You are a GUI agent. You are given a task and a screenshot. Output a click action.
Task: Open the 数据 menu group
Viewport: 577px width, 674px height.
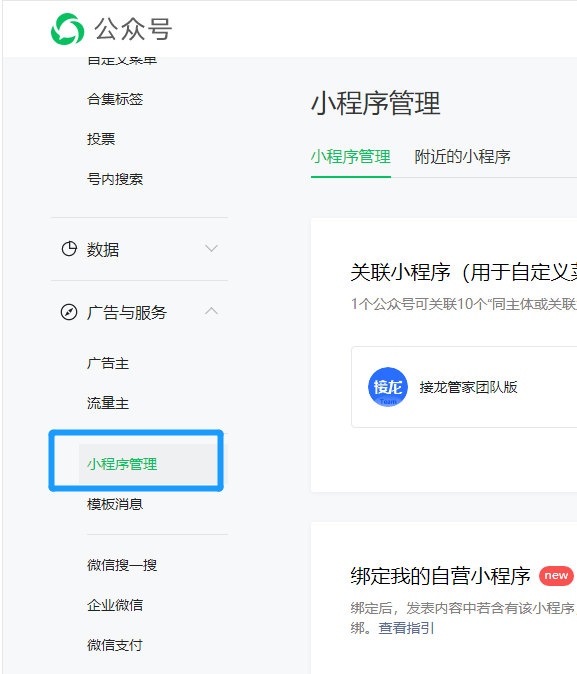point(139,249)
